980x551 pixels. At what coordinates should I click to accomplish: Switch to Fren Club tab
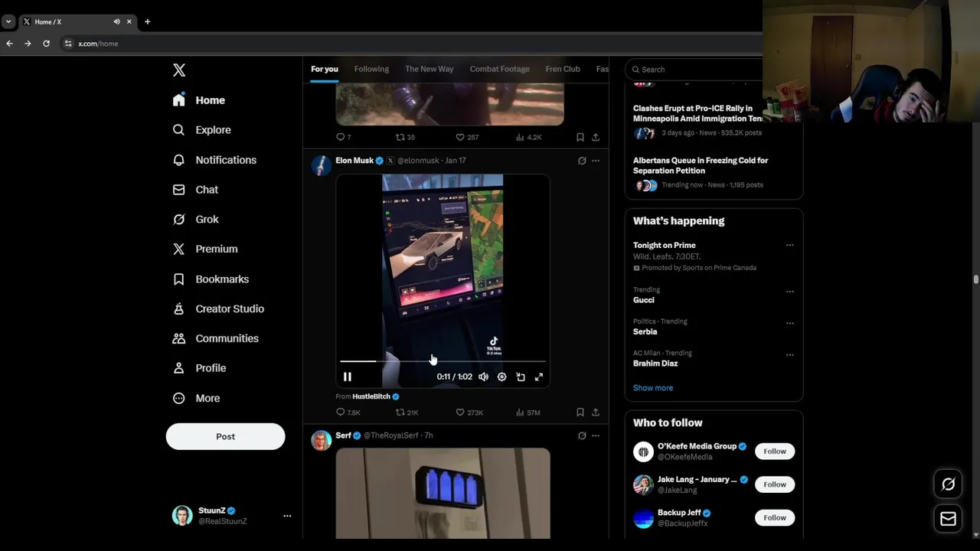tap(563, 69)
